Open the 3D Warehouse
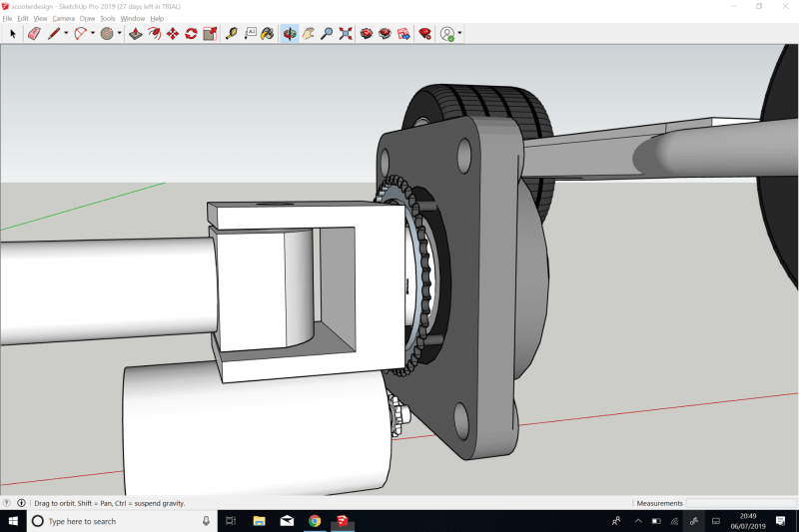Image resolution: width=799 pixels, height=532 pixels. click(x=367, y=34)
